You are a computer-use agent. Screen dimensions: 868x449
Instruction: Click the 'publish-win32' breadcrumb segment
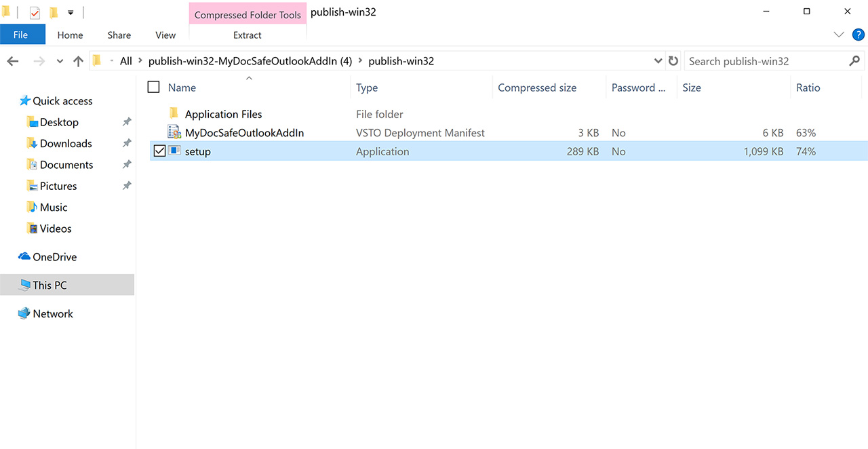tap(401, 61)
